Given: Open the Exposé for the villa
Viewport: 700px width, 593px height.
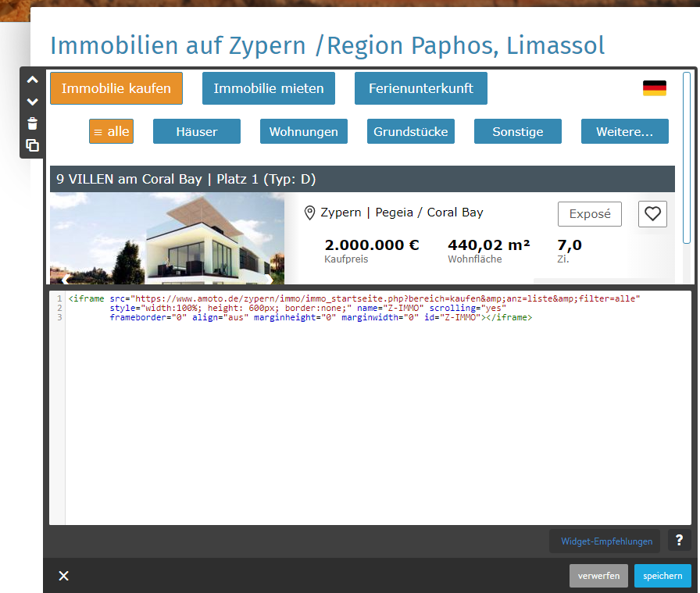Looking at the screenshot, I should (589, 214).
